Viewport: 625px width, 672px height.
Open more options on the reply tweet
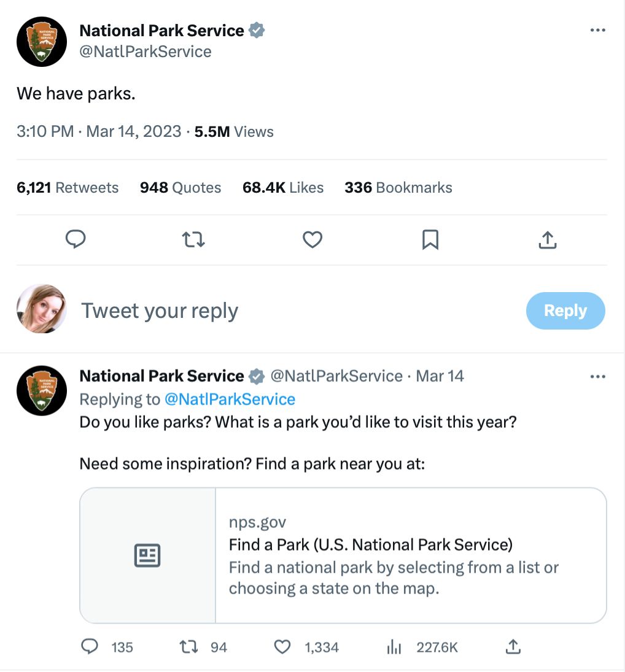pyautogui.click(x=597, y=376)
